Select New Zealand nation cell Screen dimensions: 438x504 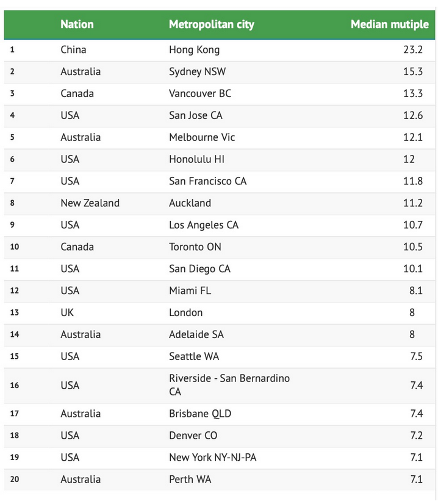(x=90, y=203)
